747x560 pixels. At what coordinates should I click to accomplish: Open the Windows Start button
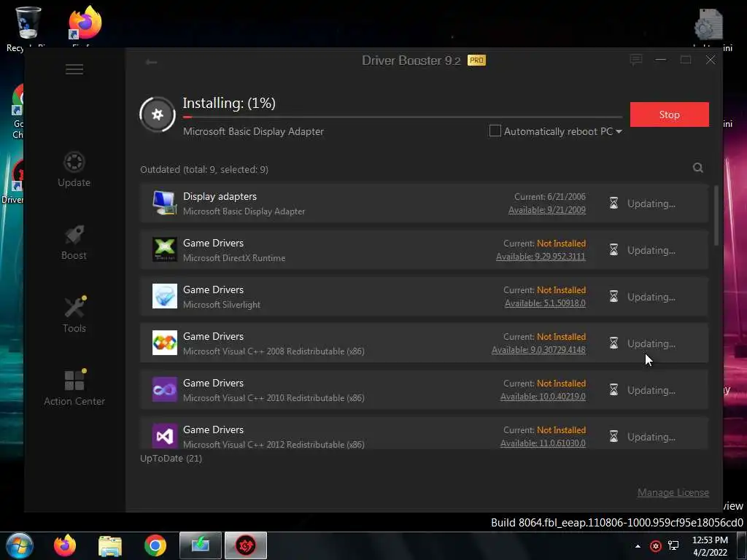[19, 545]
